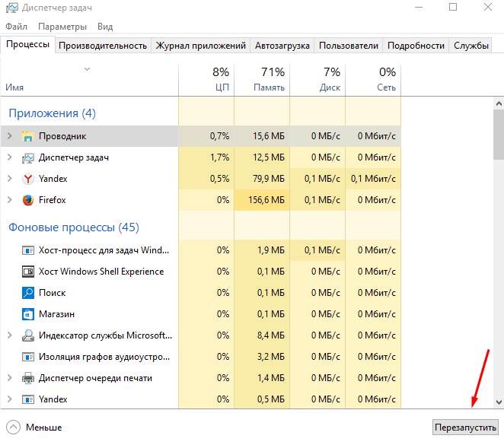Select the Firefox process name
This screenshot has height=445, width=504.
tap(52, 200)
